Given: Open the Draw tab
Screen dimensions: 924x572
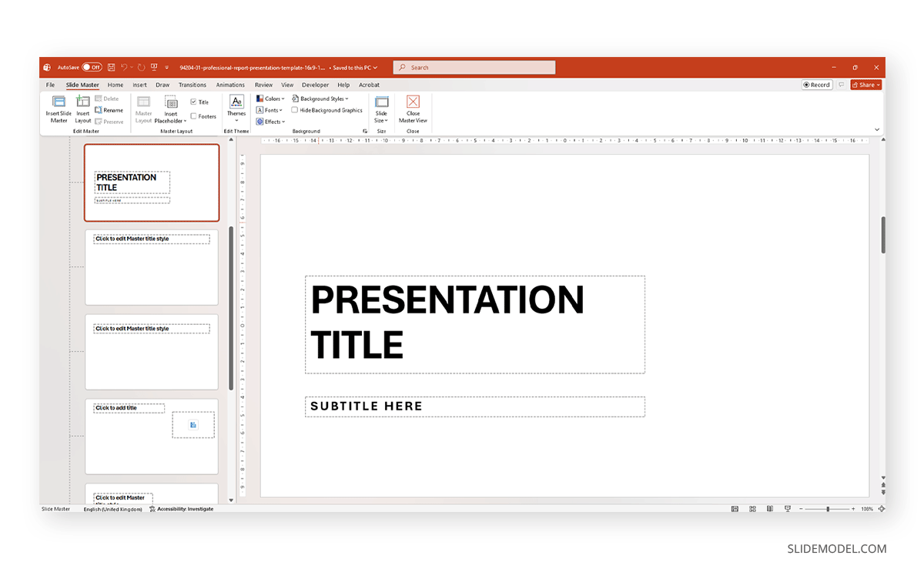Looking at the screenshot, I should click(x=162, y=85).
